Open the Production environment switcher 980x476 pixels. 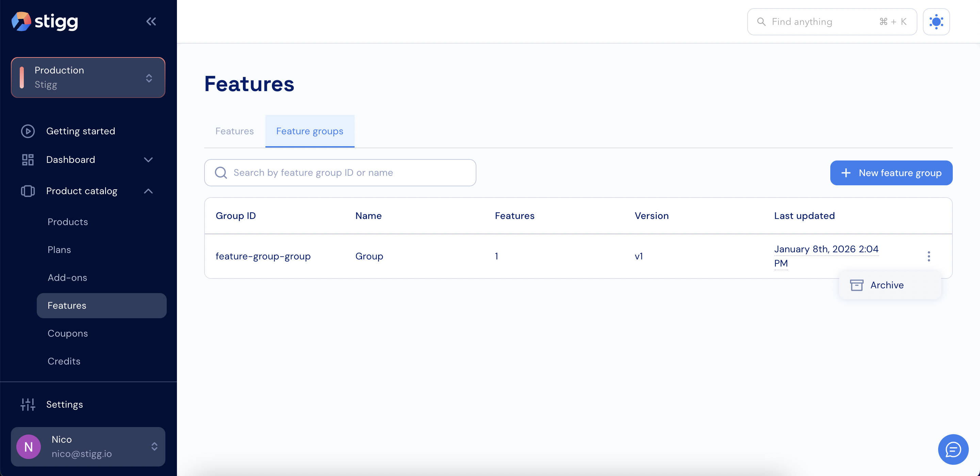[x=88, y=78]
